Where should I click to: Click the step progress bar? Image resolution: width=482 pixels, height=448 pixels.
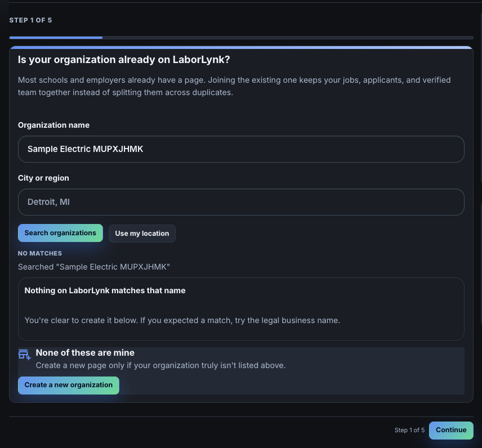click(x=241, y=38)
